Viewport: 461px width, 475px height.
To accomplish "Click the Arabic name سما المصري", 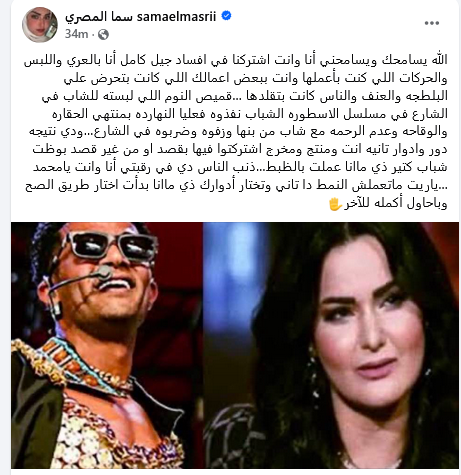I will click(99, 17).
